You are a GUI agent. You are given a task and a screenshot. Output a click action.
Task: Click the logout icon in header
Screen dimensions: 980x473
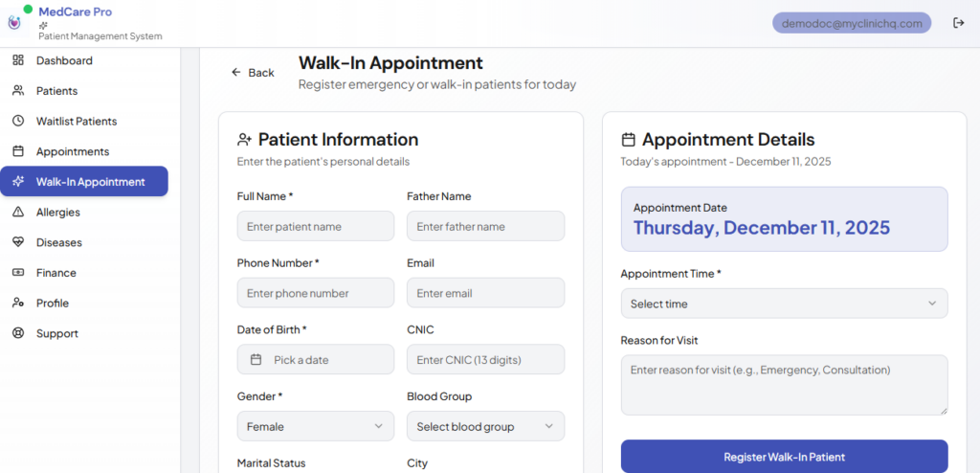pos(958,23)
